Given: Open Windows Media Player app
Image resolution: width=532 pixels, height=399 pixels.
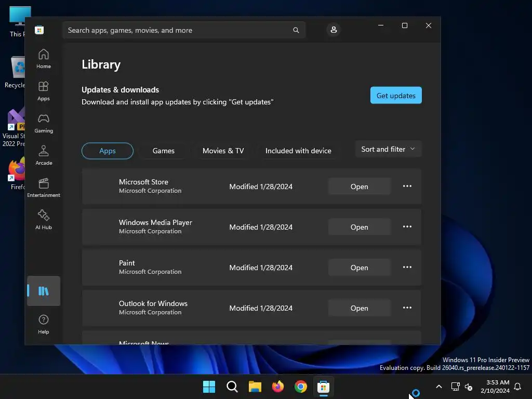Looking at the screenshot, I should coord(360,227).
